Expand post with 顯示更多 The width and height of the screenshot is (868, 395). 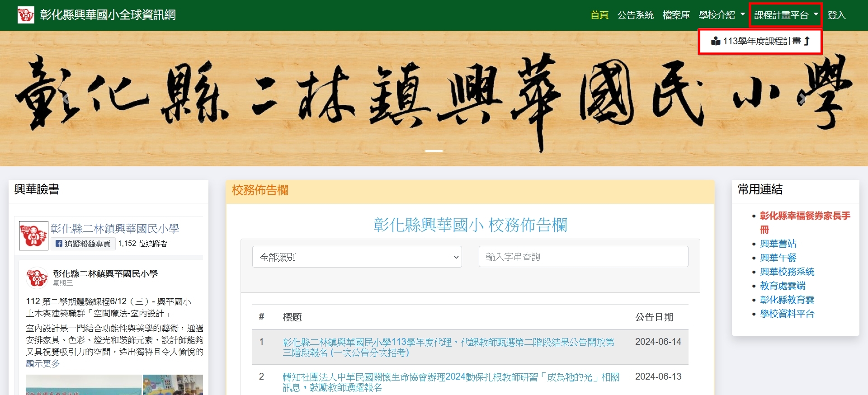pyautogui.click(x=43, y=363)
